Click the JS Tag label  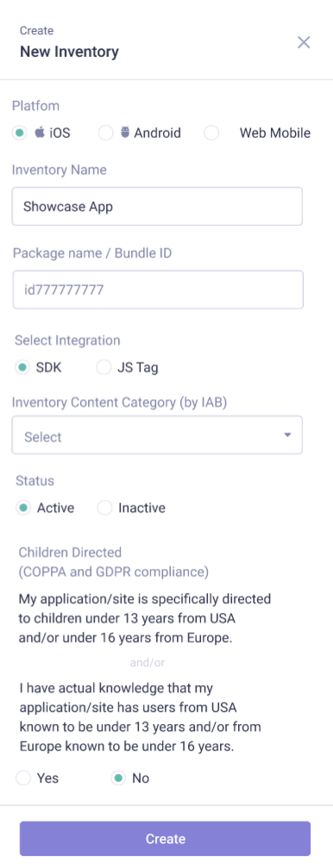pyautogui.click(x=137, y=367)
